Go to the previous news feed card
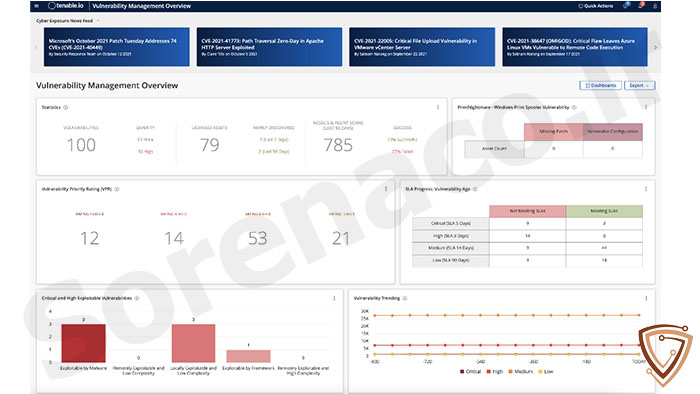The height and width of the screenshot is (394, 700). tap(36, 47)
